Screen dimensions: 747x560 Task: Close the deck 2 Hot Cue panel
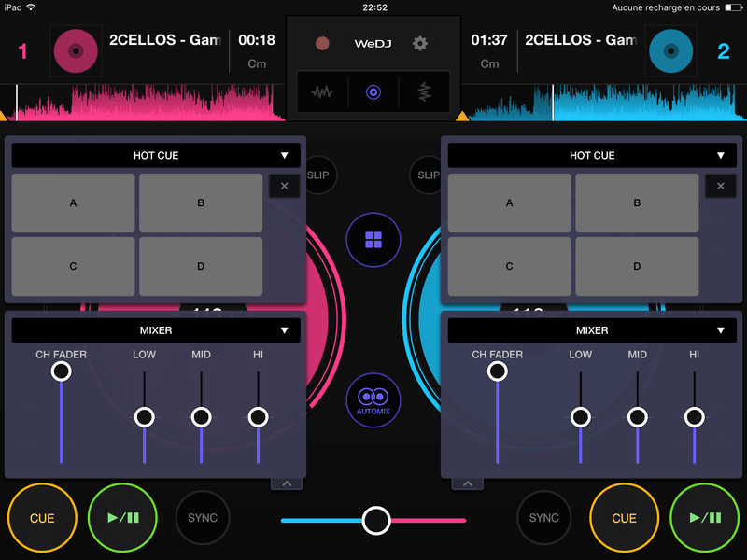(x=721, y=186)
